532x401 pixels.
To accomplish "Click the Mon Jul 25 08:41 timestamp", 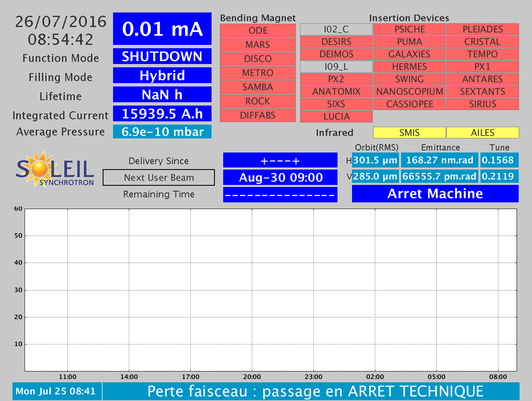I will pyautogui.click(x=57, y=391).
